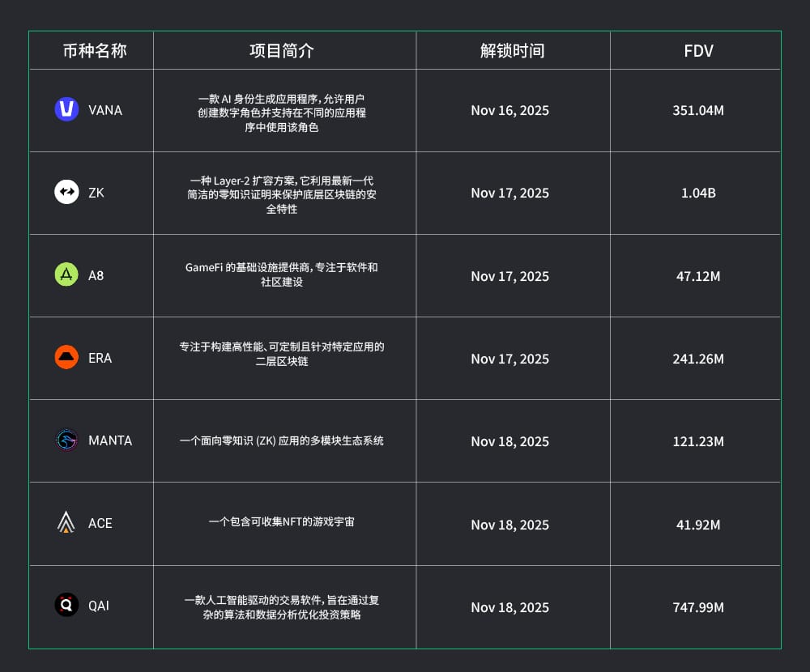Click the ACE project description text

tap(281, 522)
